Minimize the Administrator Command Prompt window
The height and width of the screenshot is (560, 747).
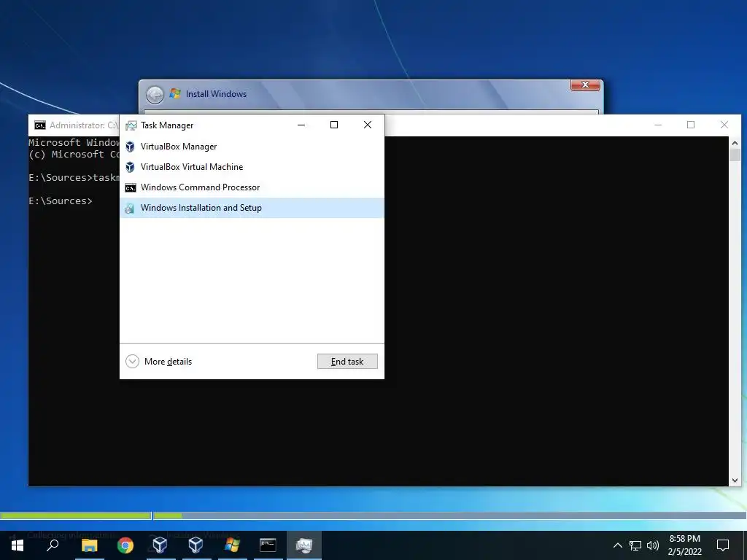658,125
